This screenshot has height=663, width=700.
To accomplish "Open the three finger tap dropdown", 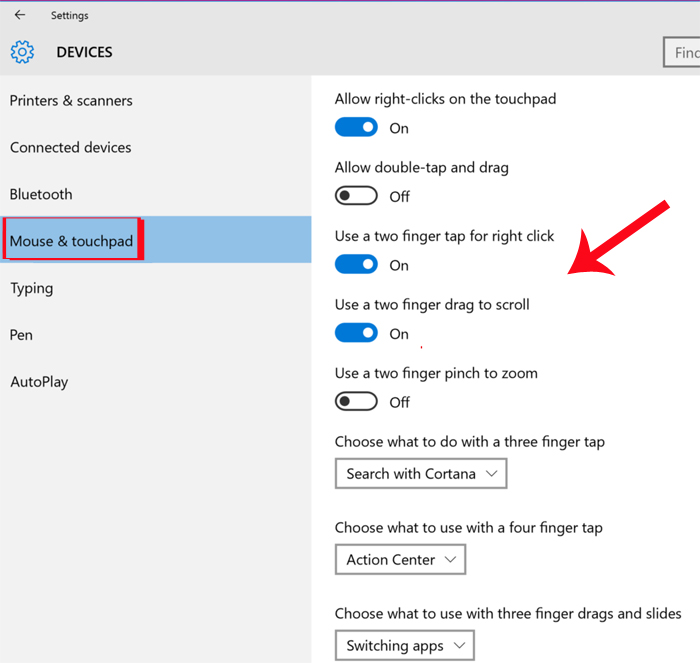I will 421,473.
